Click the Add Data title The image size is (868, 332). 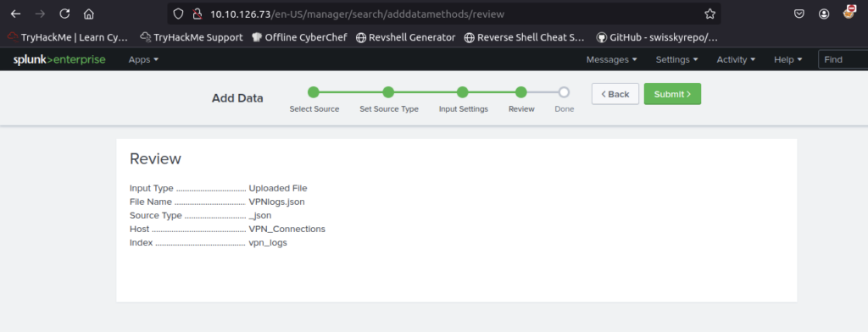(x=237, y=98)
